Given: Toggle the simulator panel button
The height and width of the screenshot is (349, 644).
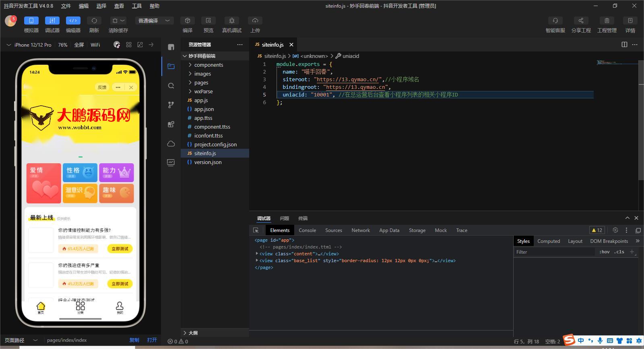Looking at the screenshot, I should 31,21.
